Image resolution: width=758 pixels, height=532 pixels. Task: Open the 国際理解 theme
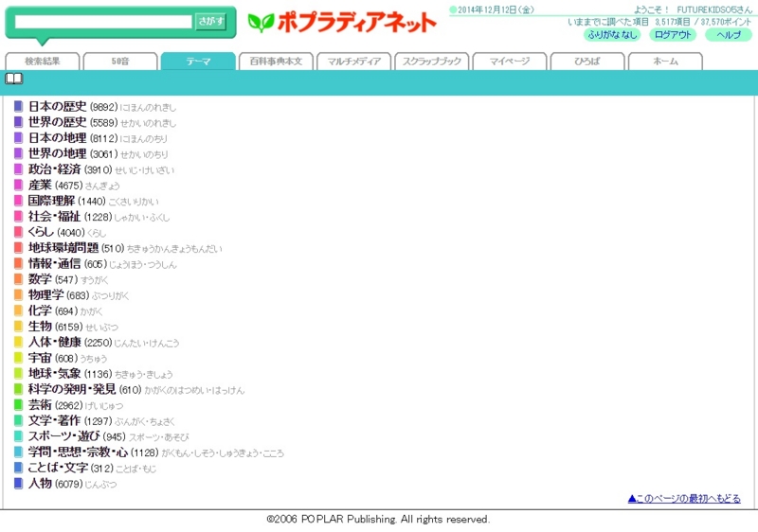click(x=51, y=201)
